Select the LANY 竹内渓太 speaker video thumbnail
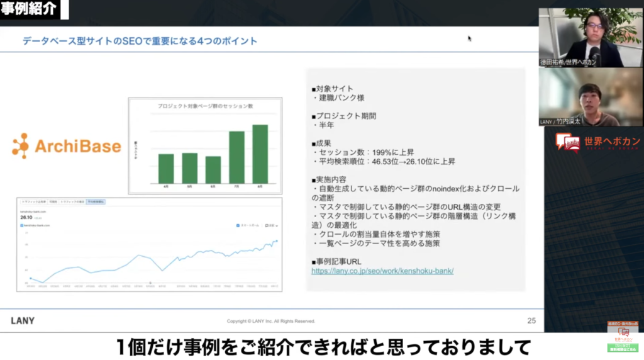The image size is (644, 360). (x=590, y=97)
